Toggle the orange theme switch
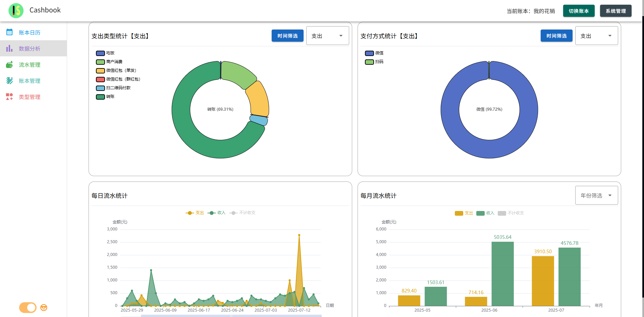Viewport: 644px width, 317px height. pos(28,308)
